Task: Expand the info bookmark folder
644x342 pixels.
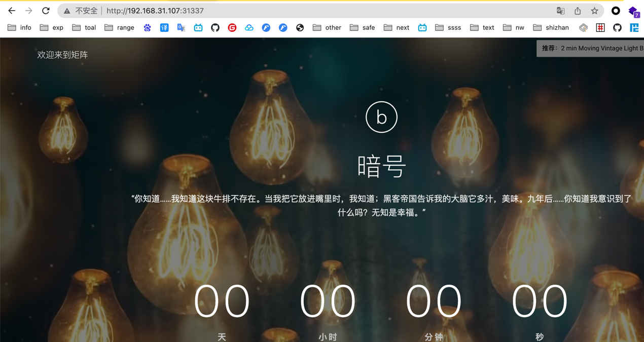Action: coord(20,28)
